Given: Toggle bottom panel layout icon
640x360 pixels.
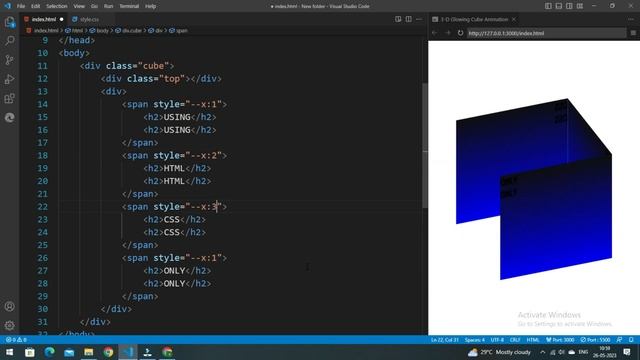Looking at the screenshot, I should (x=559, y=6).
